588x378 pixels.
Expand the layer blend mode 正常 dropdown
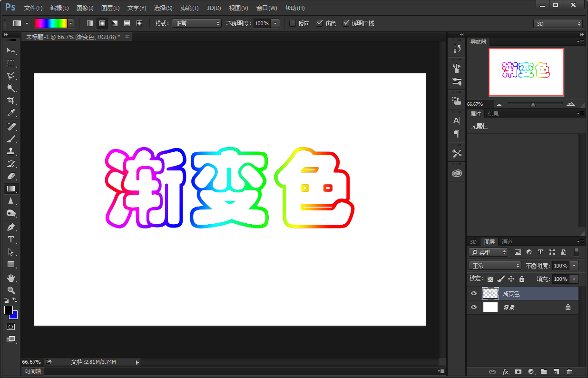(x=495, y=266)
